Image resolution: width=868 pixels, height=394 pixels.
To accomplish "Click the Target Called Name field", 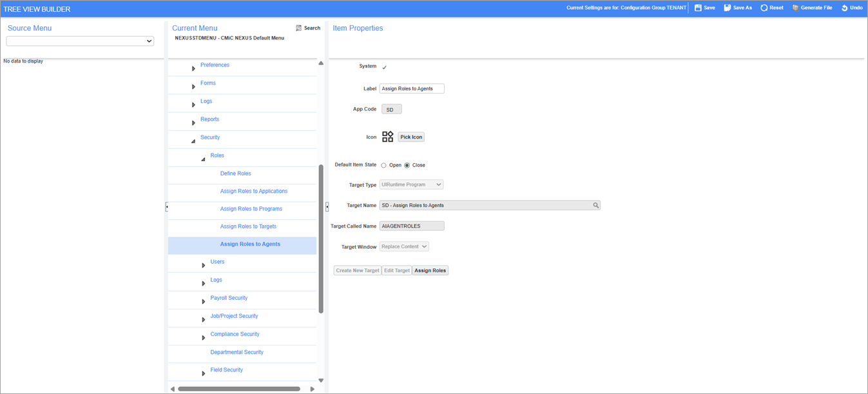I will click(412, 226).
